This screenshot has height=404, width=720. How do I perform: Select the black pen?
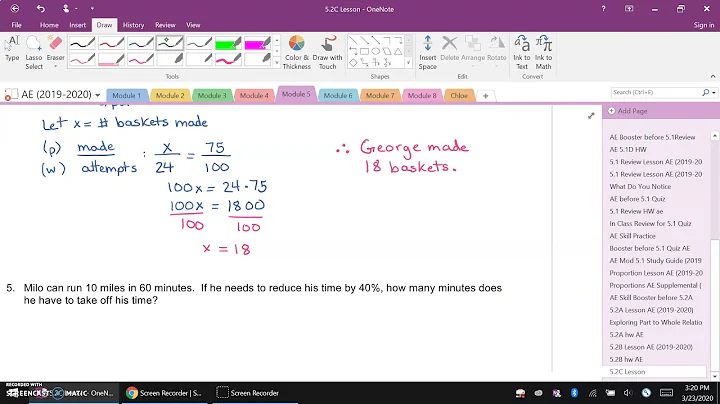(82, 43)
